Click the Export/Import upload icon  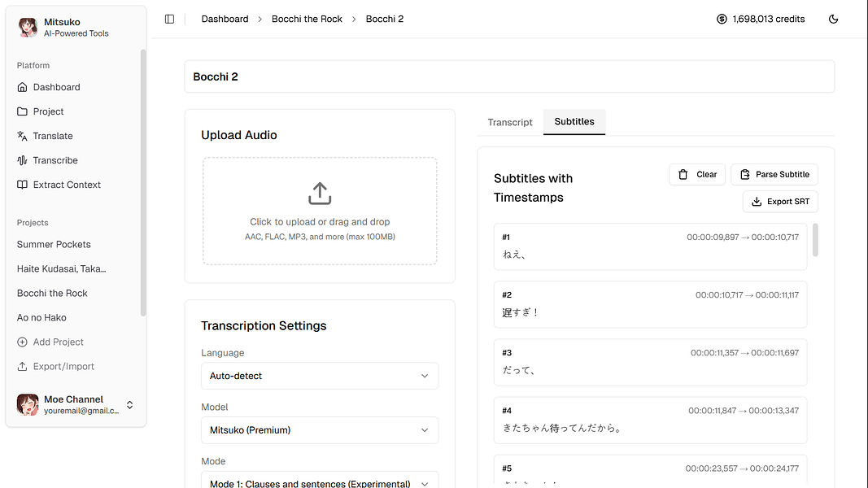(22, 366)
